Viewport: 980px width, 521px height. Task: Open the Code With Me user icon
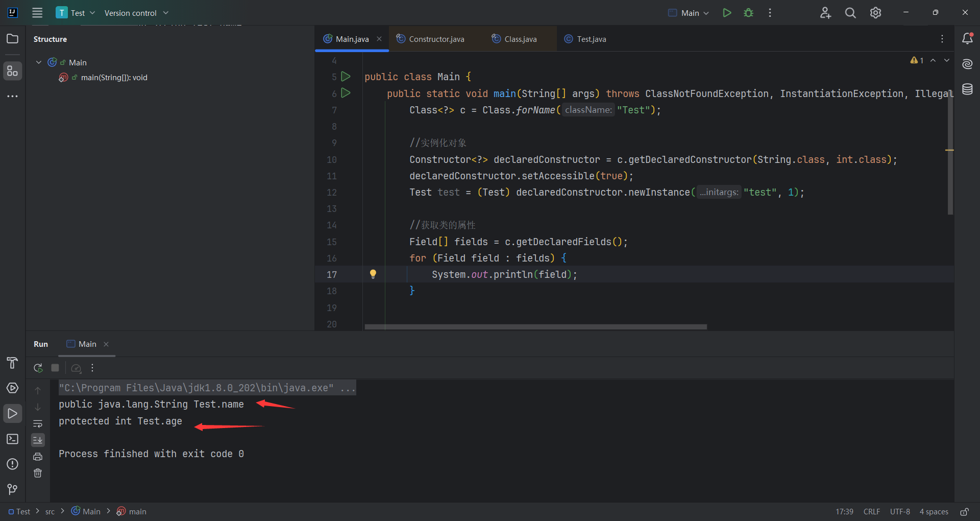click(x=825, y=13)
